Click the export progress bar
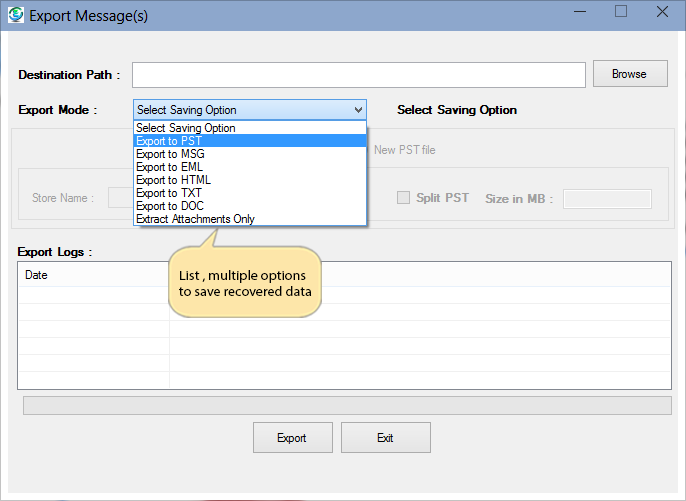 tap(347, 405)
